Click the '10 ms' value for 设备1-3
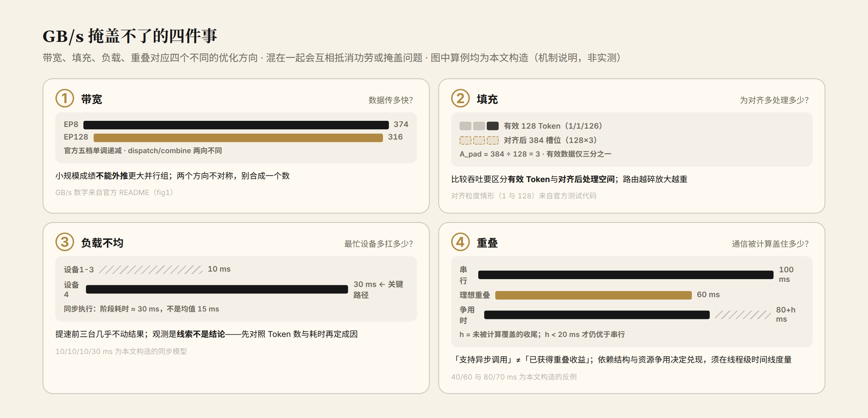Screen dimensions: 868x418 219,269
